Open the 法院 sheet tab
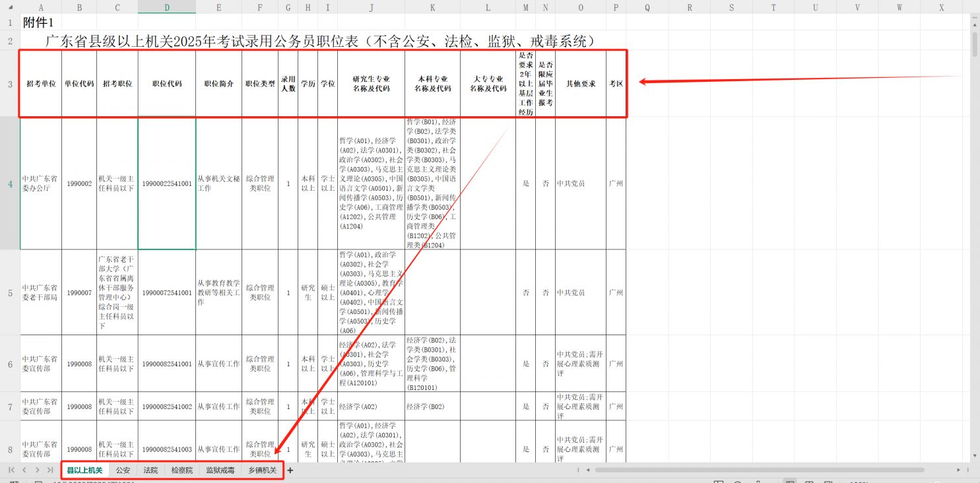 click(x=150, y=470)
